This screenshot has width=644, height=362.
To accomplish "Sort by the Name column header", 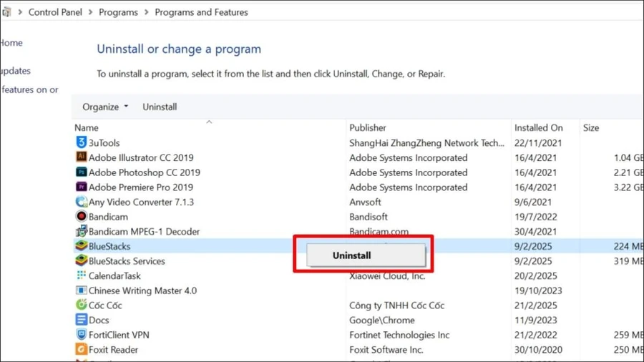I will click(x=87, y=127).
